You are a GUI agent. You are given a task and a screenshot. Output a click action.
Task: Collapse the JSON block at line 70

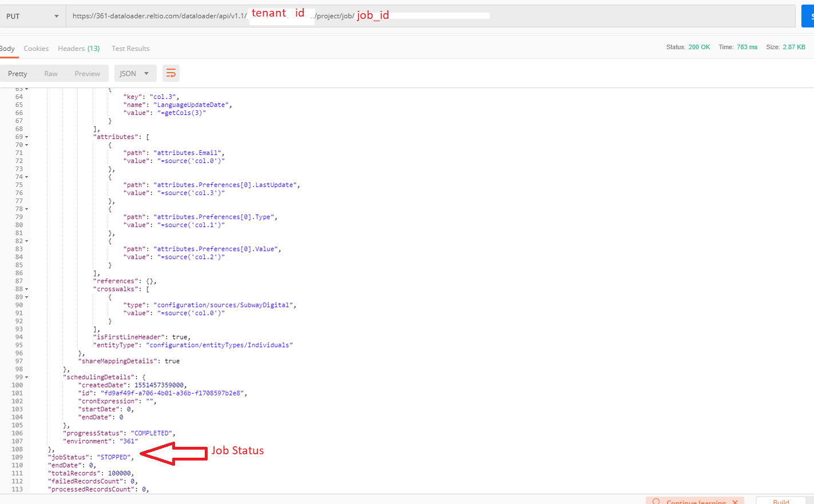tap(26, 145)
